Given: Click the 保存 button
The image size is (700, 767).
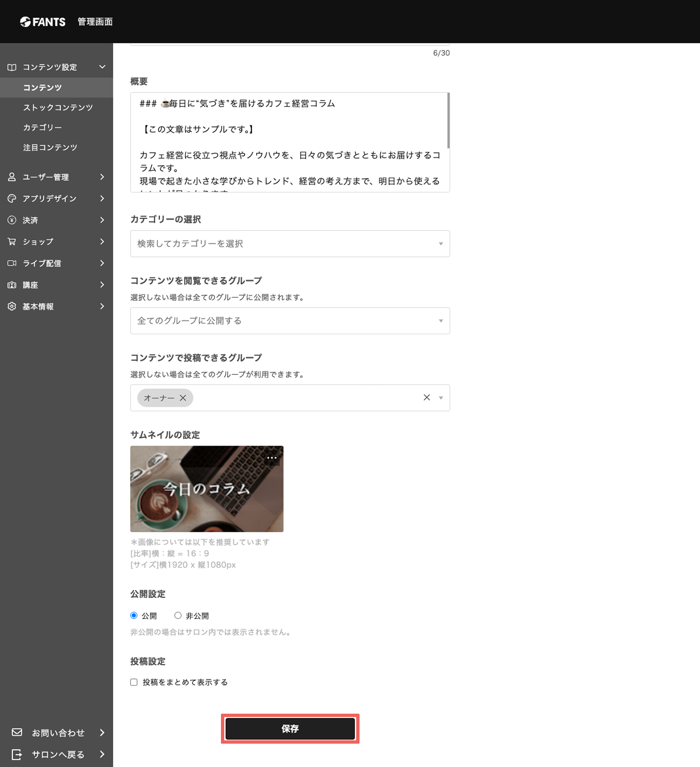Looking at the screenshot, I should (290, 728).
